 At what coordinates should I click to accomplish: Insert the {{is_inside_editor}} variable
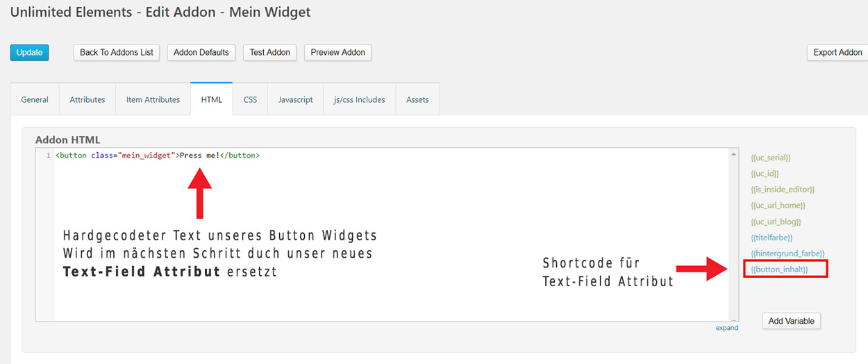point(783,190)
